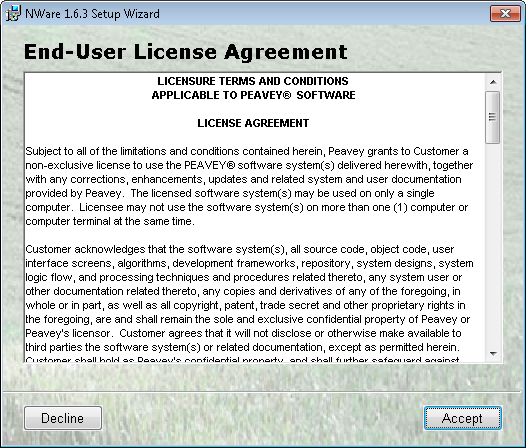
Task: Click the line starting 'Customer acknowledges that the software'
Action: pyautogui.click(x=240, y=249)
